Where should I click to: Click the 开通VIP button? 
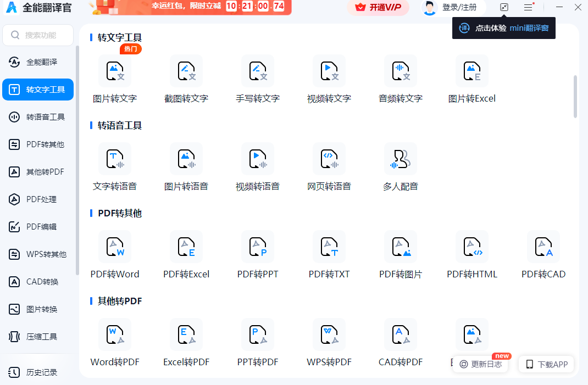coord(378,8)
